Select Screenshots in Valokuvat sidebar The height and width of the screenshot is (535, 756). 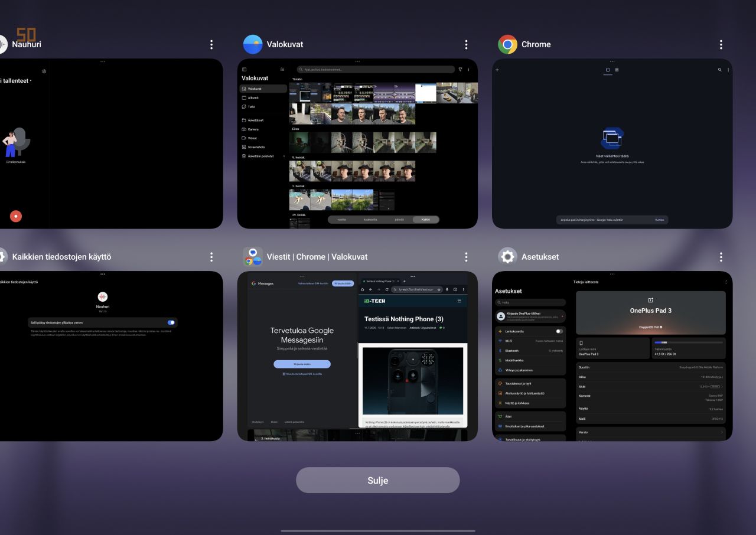pyautogui.click(x=263, y=147)
